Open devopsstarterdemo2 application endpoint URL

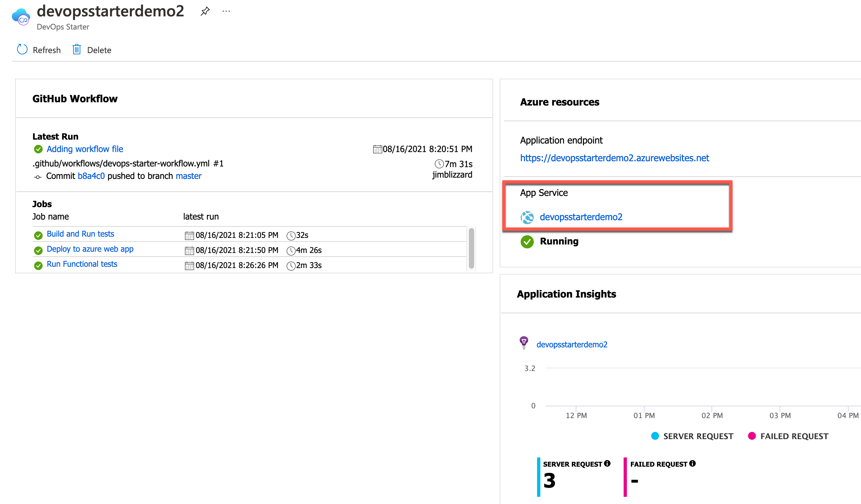pyautogui.click(x=615, y=158)
